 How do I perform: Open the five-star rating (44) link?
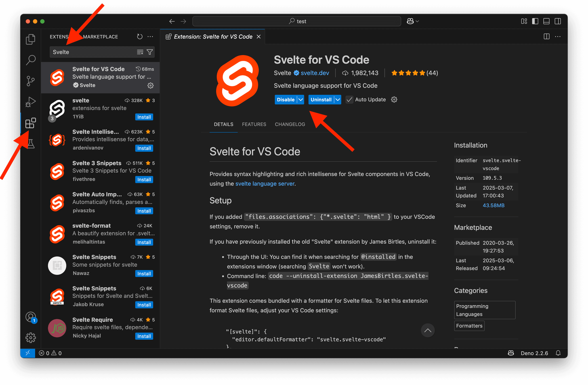coord(415,73)
